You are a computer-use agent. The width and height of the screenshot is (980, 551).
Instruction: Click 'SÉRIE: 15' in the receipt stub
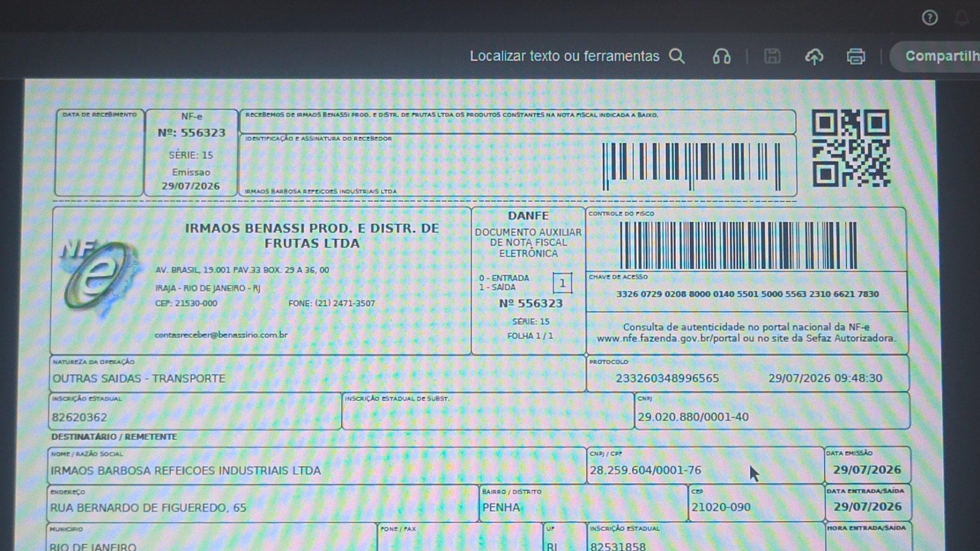[191, 155]
